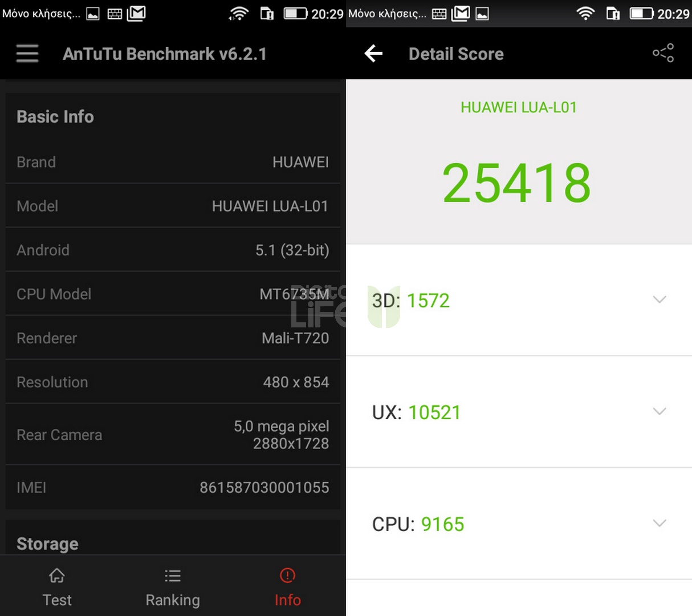Expand the 3D score details
The height and width of the screenshot is (616, 692).
[660, 299]
